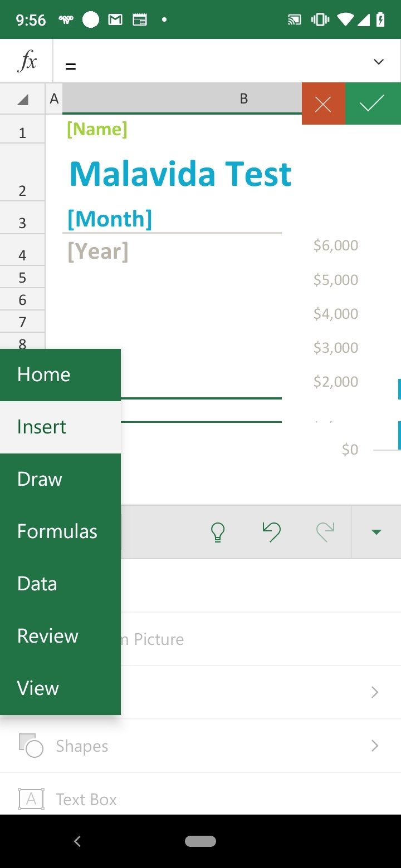Confirm entry with green checkmark
Viewport: 401px width, 868px height.
pyautogui.click(x=373, y=103)
